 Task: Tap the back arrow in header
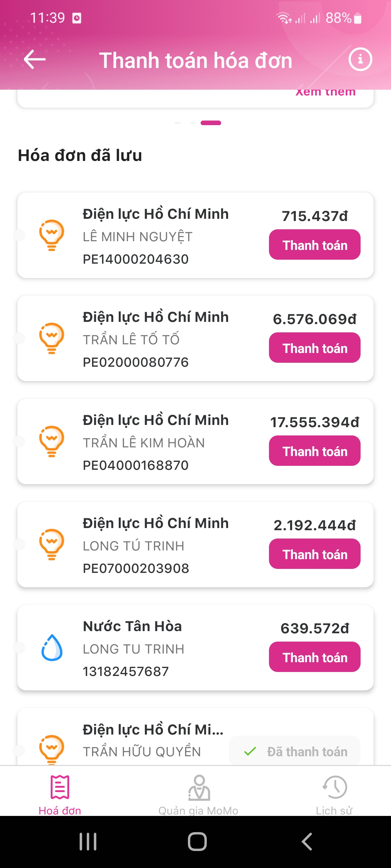coord(35,60)
